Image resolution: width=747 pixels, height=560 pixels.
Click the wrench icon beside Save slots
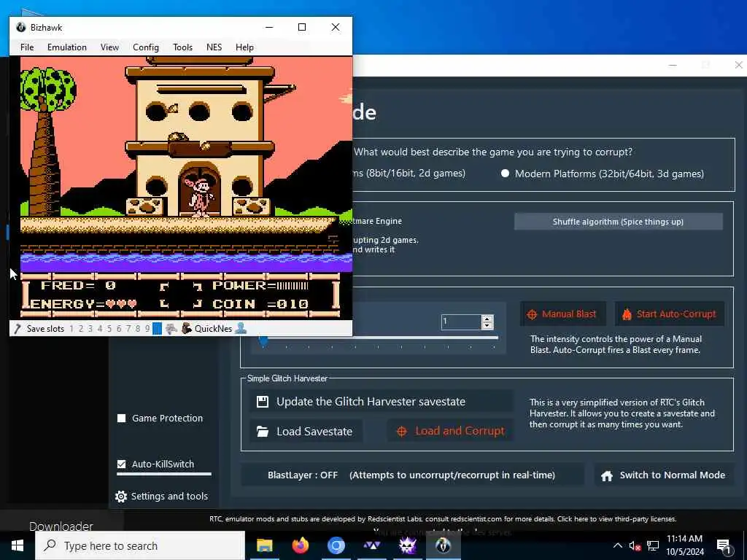click(x=18, y=329)
